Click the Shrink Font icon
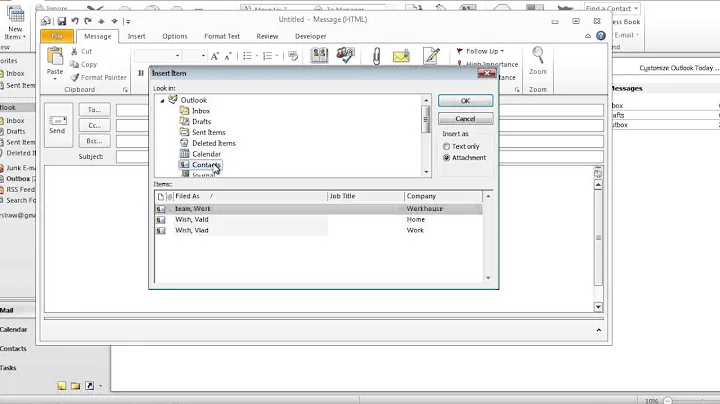 [x=228, y=56]
